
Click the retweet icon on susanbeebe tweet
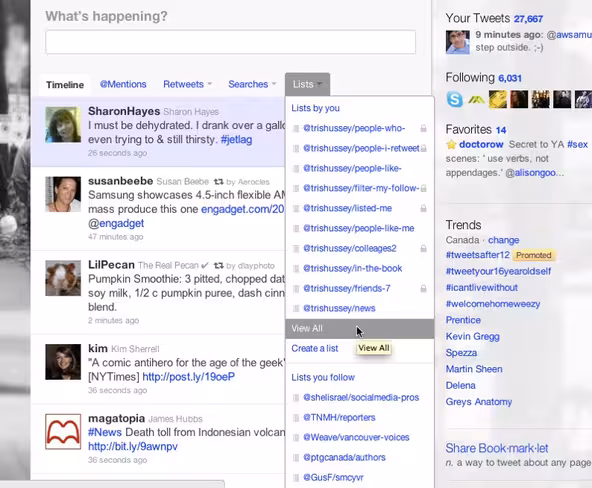click(219, 182)
